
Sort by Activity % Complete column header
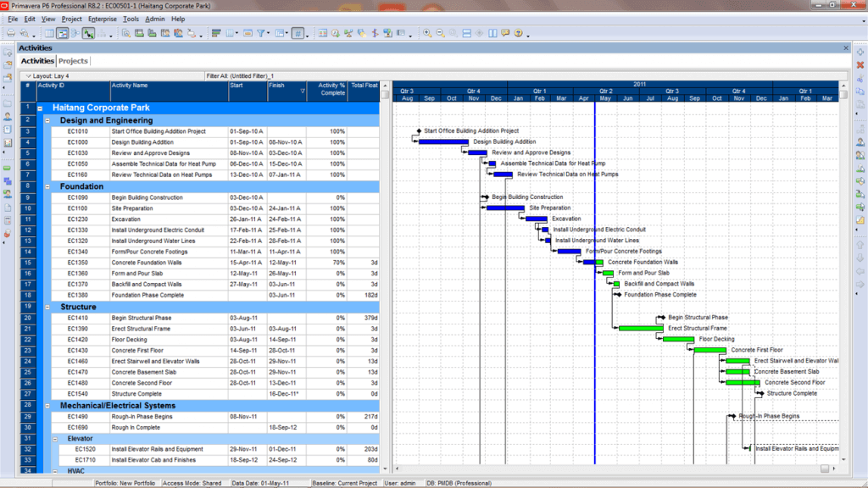[327, 91]
